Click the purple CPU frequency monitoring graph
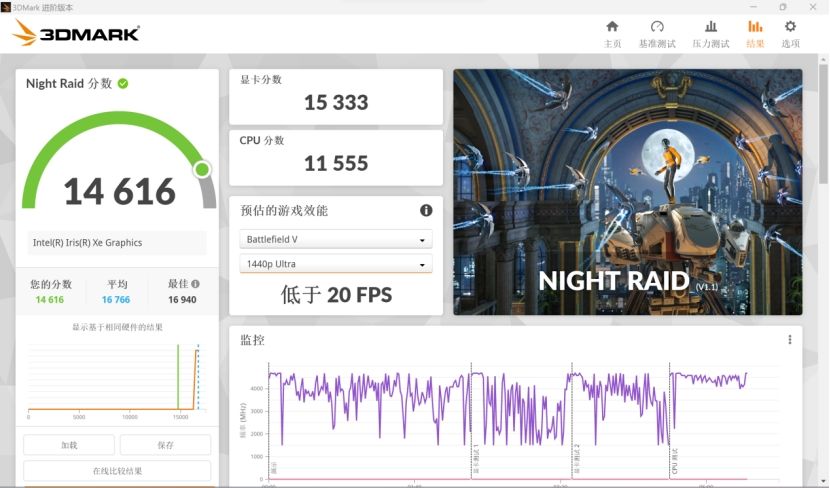Viewport: 830px width, 488px height. (x=508, y=408)
